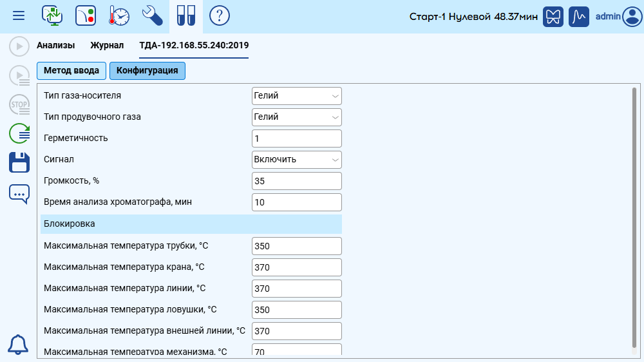Open the Сигнал dropdown set to Включить
Screen dimensions: 644x362
(x=296, y=160)
